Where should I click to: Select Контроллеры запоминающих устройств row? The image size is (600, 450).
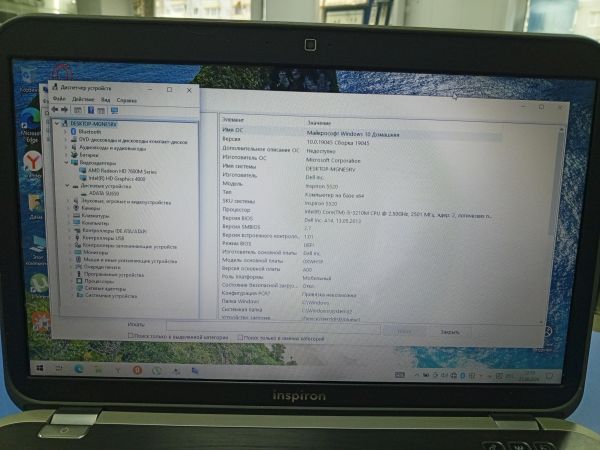tap(130, 247)
